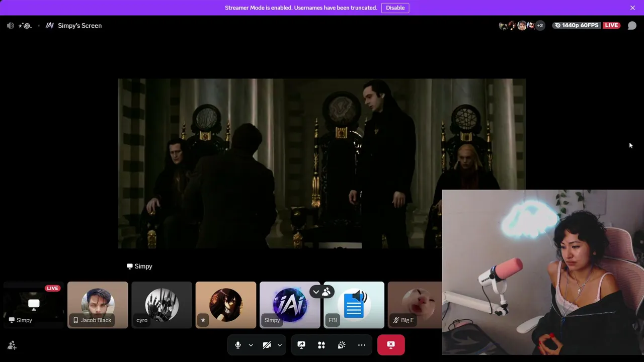Select the Simpy iAi avatar tile
644x362 pixels.
pos(290,305)
